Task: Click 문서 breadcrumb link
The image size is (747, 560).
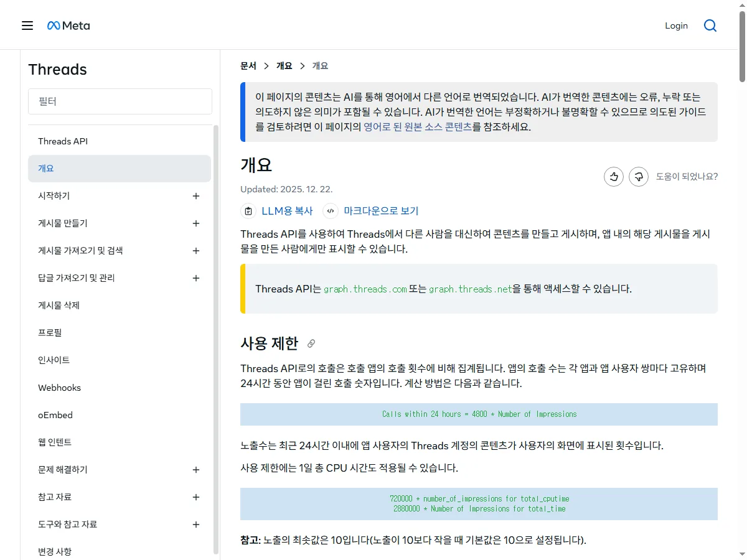Action: pyautogui.click(x=248, y=66)
